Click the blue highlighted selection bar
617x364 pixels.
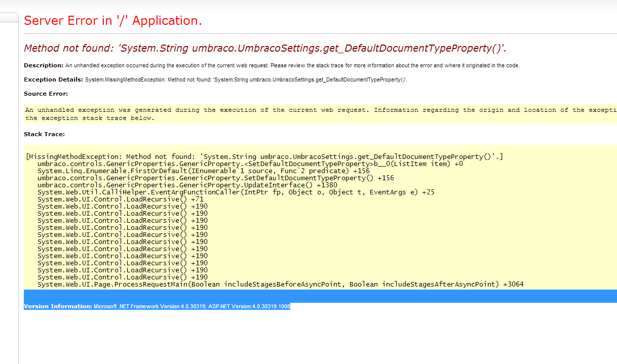click(x=320, y=295)
